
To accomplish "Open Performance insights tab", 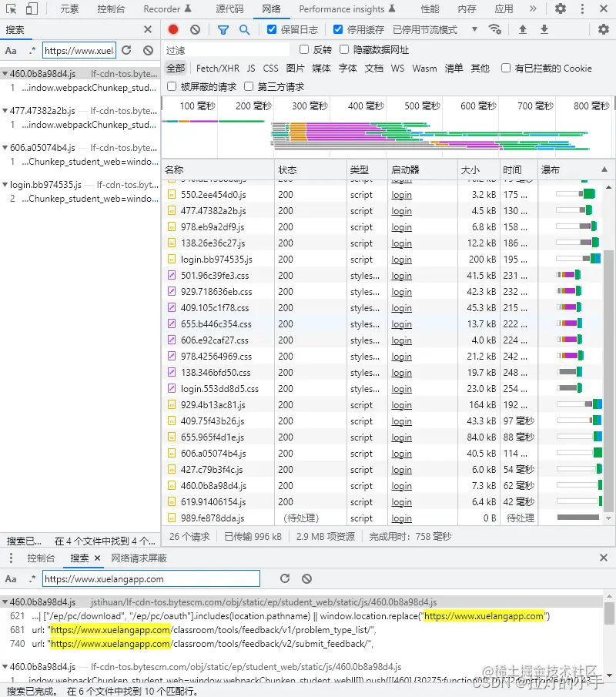I will click(347, 9).
